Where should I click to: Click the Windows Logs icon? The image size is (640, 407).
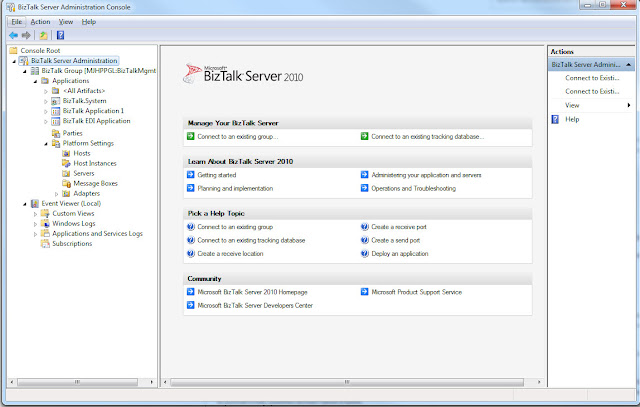45,224
